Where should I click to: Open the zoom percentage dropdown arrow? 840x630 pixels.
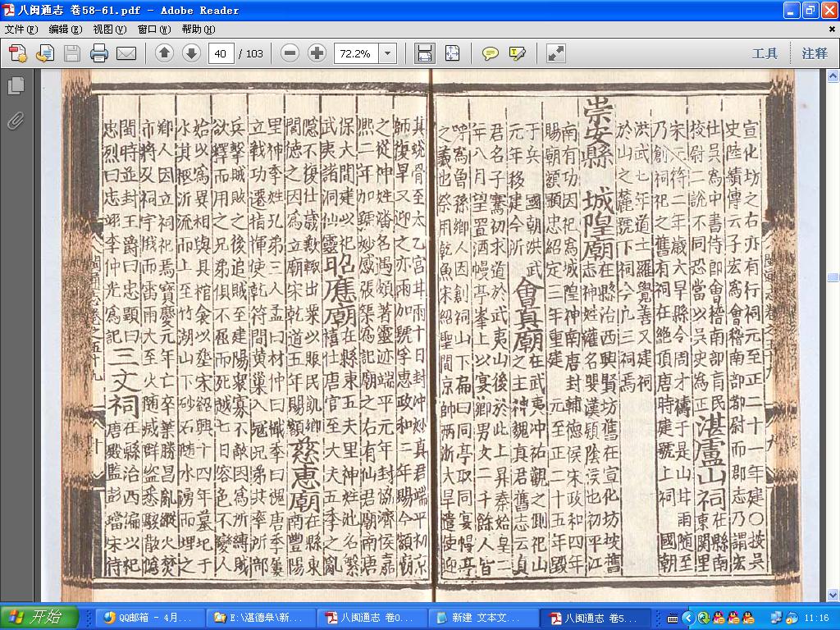[388, 53]
